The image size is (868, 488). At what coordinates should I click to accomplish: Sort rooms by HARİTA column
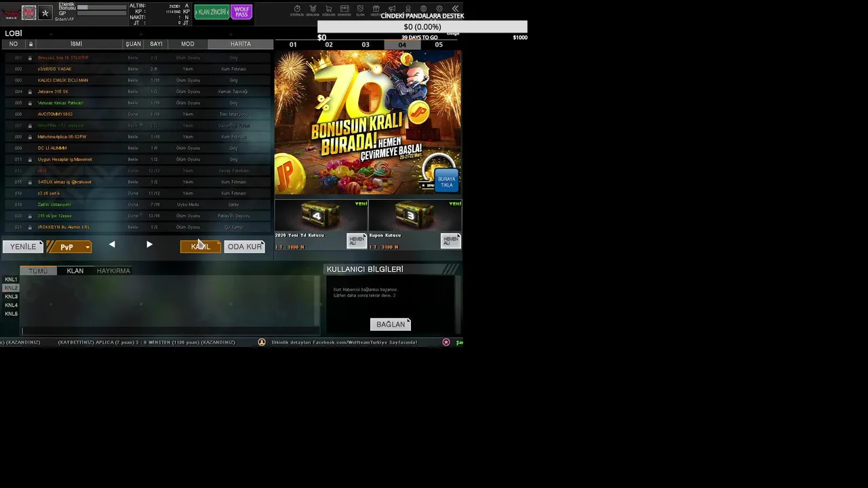[x=241, y=44]
